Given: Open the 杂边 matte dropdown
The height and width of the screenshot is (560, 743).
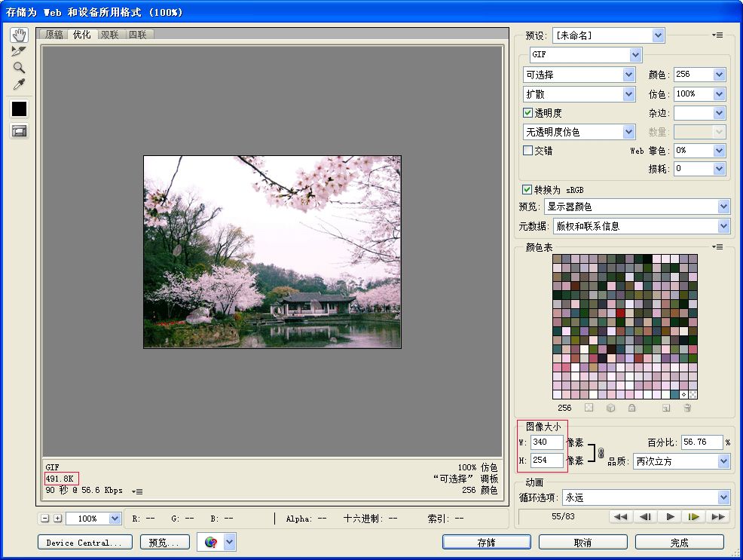Looking at the screenshot, I should coord(720,113).
